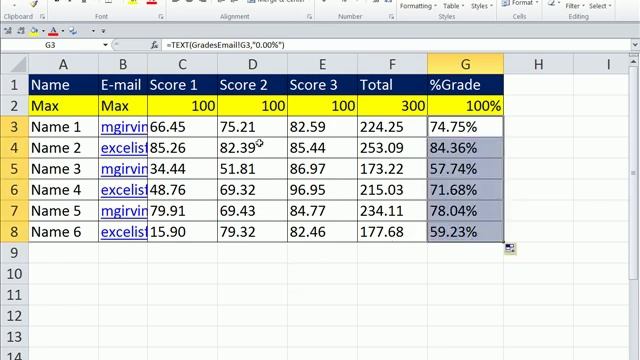Open the Conditional Formatting dropdown
The height and width of the screenshot is (360, 640).
[418, 6]
